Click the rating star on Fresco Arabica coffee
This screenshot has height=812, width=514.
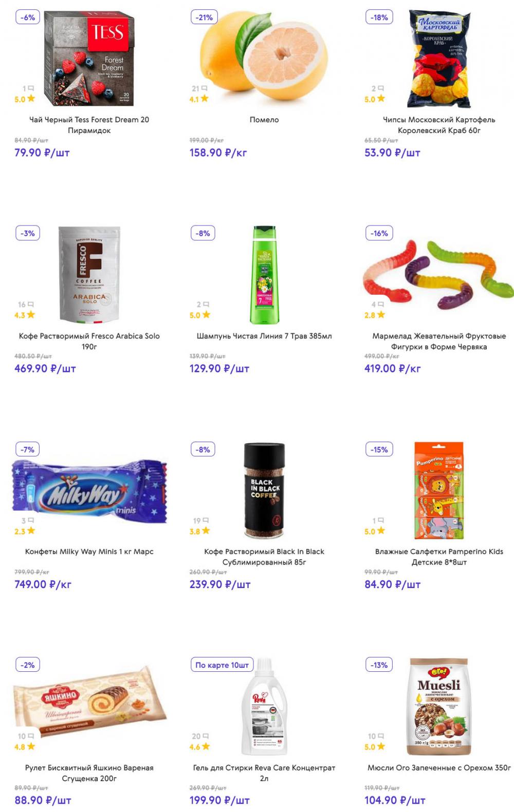click(31, 315)
